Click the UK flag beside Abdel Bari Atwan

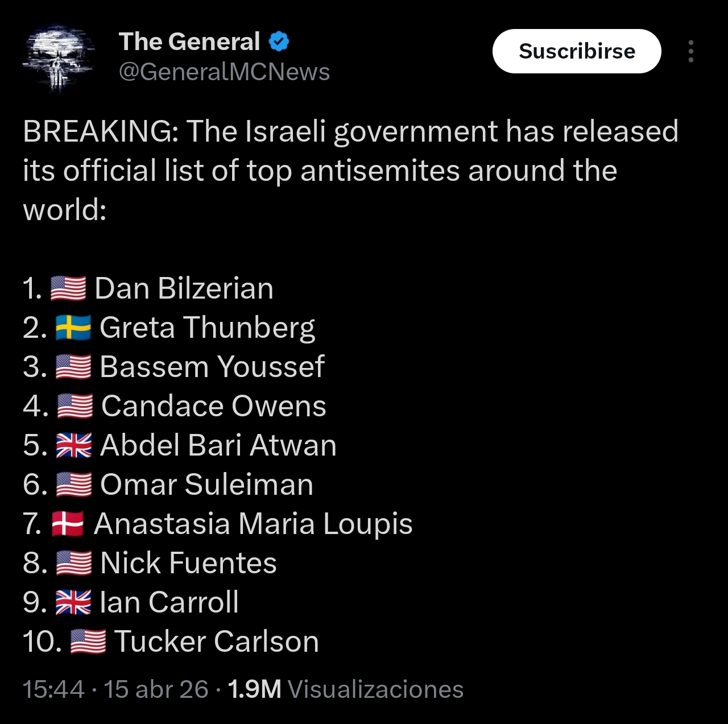74,445
